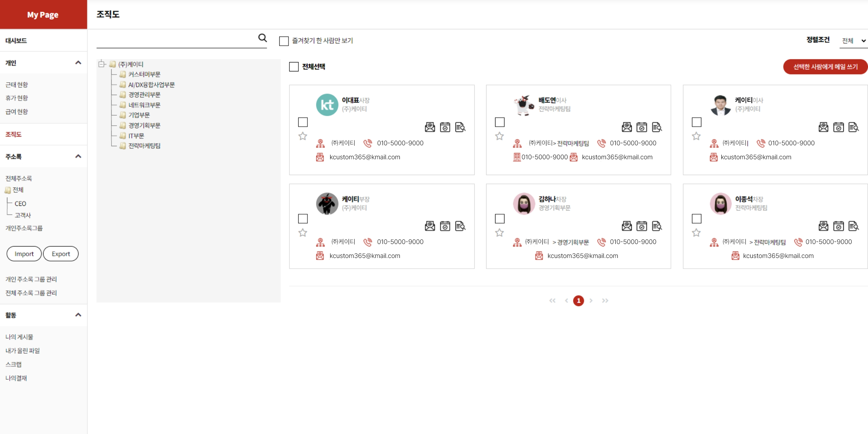The image size is (868, 434).
Task: Open calendar icon on 배도연 card
Action: click(x=641, y=127)
